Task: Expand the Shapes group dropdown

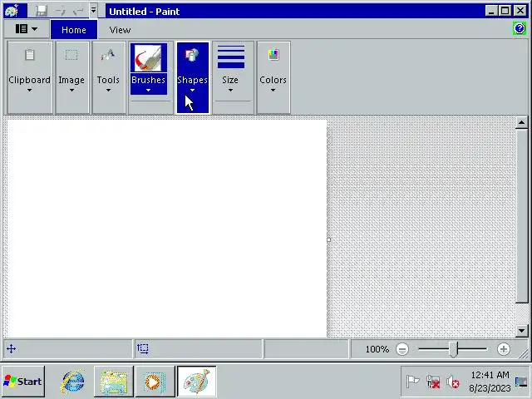Action: coord(192,77)
